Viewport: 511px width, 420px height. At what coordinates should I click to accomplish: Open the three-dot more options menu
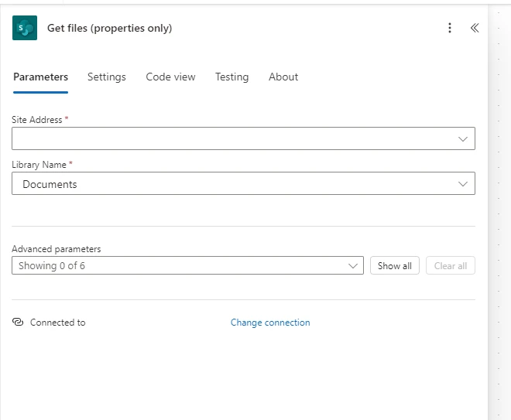[x=450, y=28]
